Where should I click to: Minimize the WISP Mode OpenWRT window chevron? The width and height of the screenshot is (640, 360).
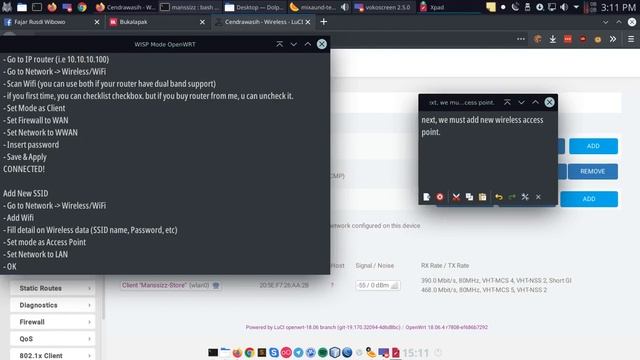pos(293,44)
